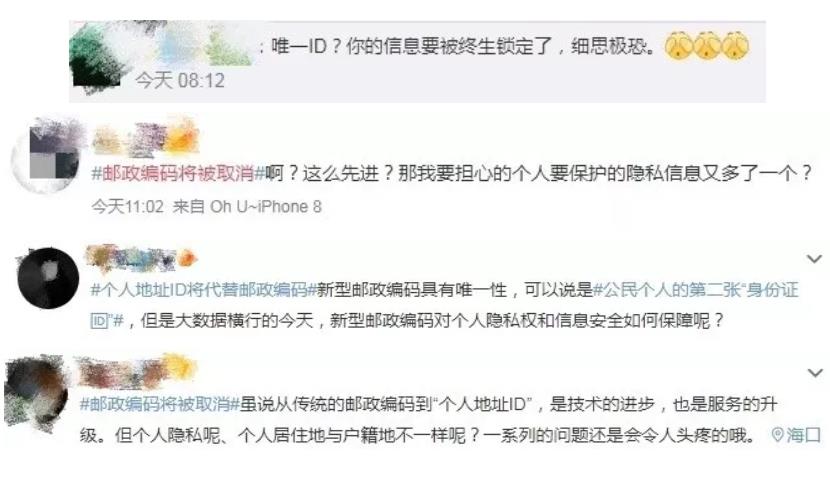Open the blurred avatar of the last commenter
This screenshot has width=830, height=485.
pyautogui.click(x=36, y=390)
